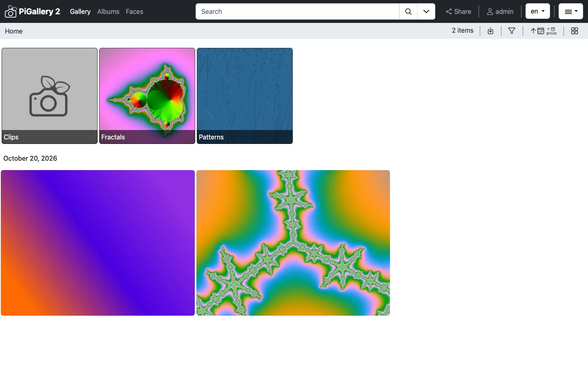Open the Fractals folder

(x=147, y=96)
